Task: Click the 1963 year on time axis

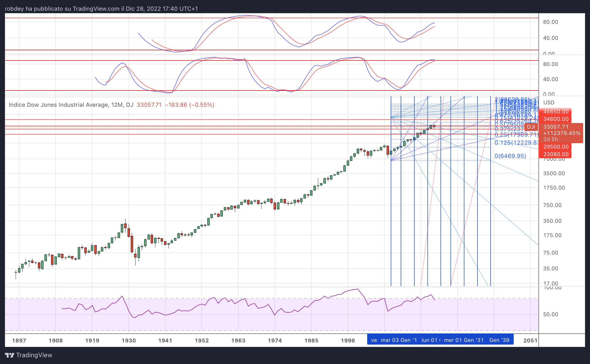Action: 238,340
